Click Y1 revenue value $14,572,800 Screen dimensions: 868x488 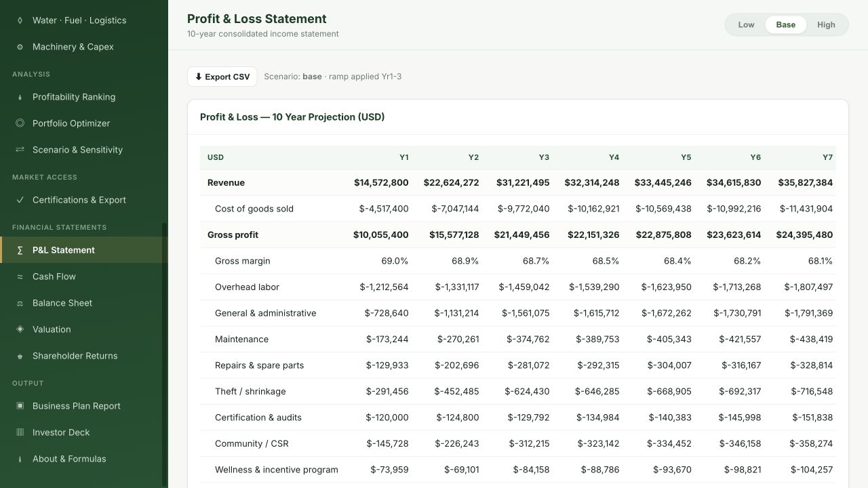point(381,183)
